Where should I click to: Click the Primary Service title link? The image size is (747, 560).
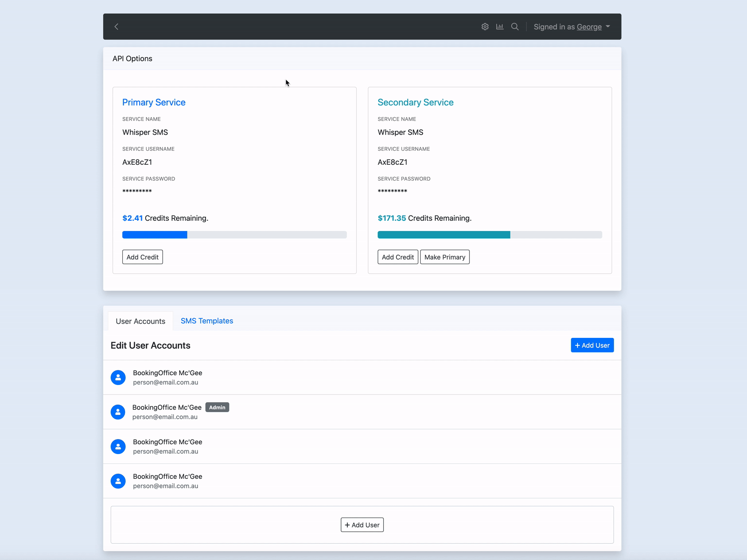tap(154, 102)
